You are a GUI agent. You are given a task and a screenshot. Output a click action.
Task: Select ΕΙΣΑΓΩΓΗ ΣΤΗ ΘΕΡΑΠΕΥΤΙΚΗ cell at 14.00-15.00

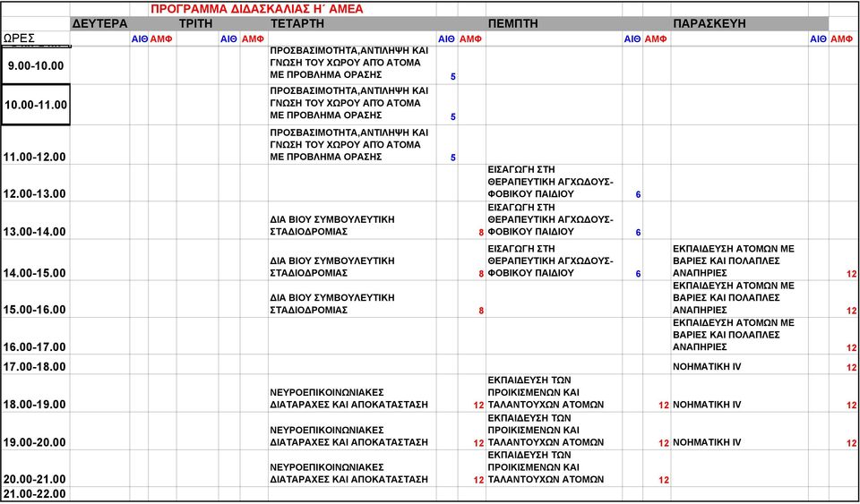[x=554, y=261]
